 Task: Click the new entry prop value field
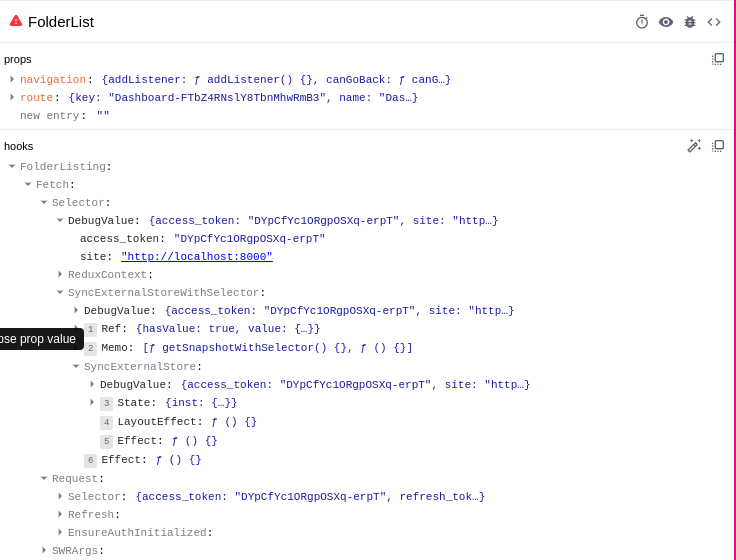tap(103, 115)
